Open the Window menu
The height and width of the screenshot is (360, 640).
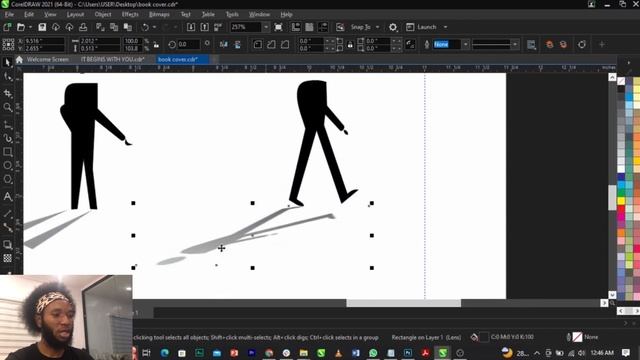point(259,14)
